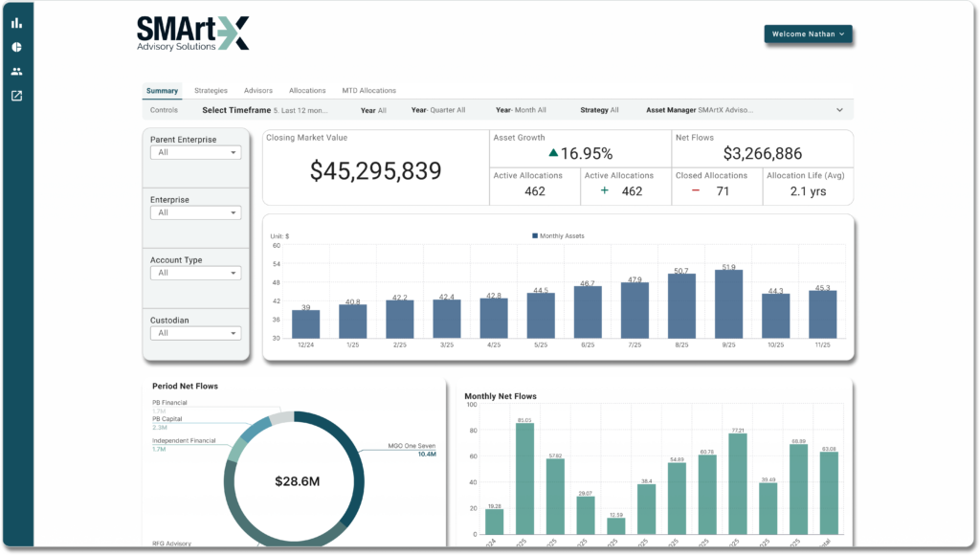Click the green Asset Growth up-triangle
The width and height of the screenshot is (980, 555).
pyautogui.click(x=553, y=153)
